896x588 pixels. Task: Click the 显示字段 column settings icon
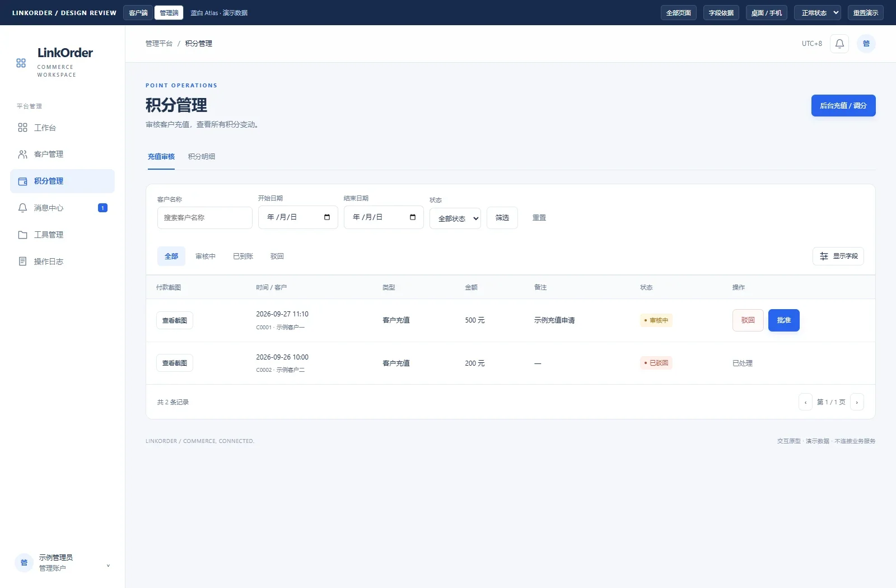pyautogui.click(x=824, y=256)
